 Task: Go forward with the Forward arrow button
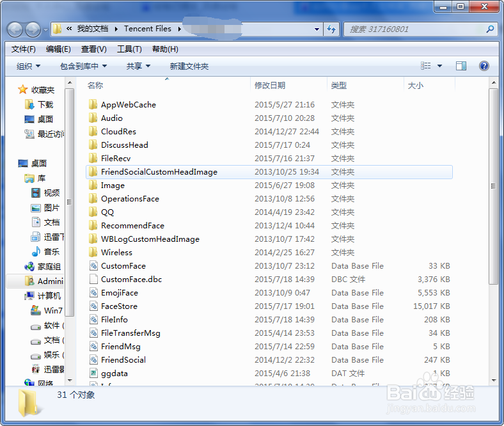click(33, 29)
